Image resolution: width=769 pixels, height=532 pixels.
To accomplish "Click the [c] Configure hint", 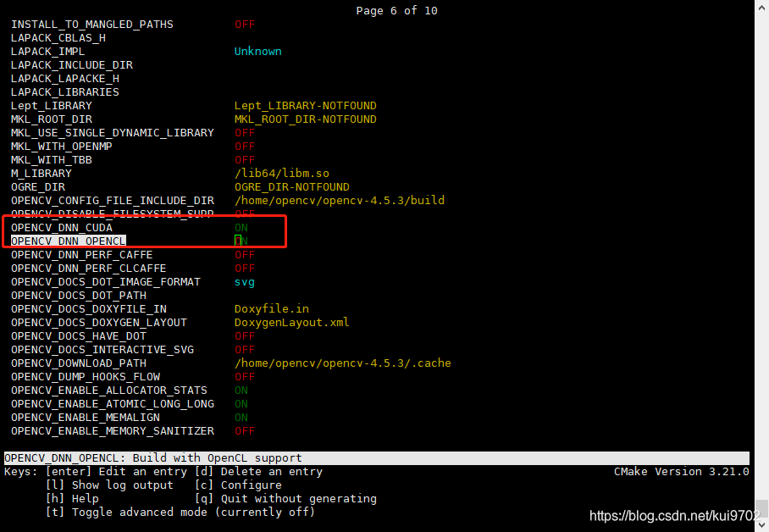I will click(238, 485).
